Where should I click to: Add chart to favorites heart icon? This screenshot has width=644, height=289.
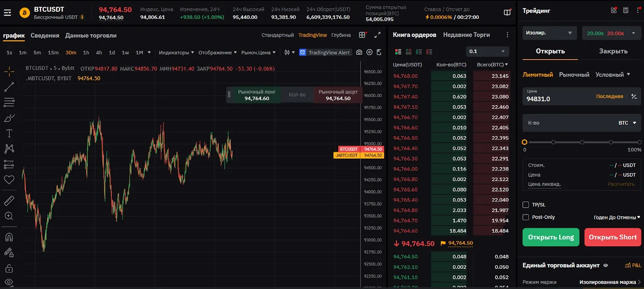9,180
